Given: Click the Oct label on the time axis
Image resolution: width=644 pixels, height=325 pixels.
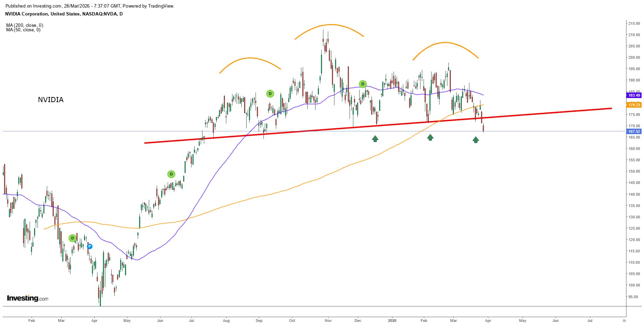Looking at the screenshot, I should click(x=292, y=321).
